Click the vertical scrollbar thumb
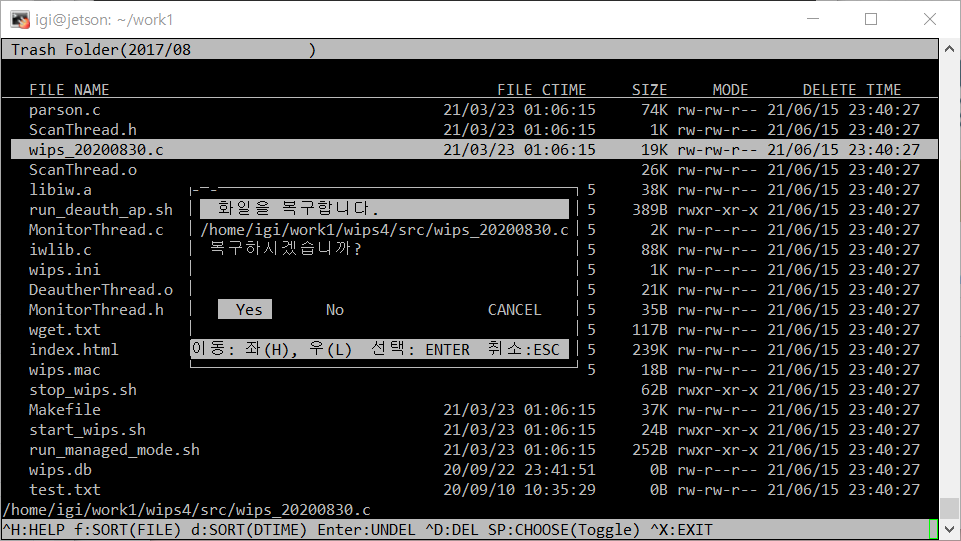This screenshot has height=541, width=961. (949, 508)
